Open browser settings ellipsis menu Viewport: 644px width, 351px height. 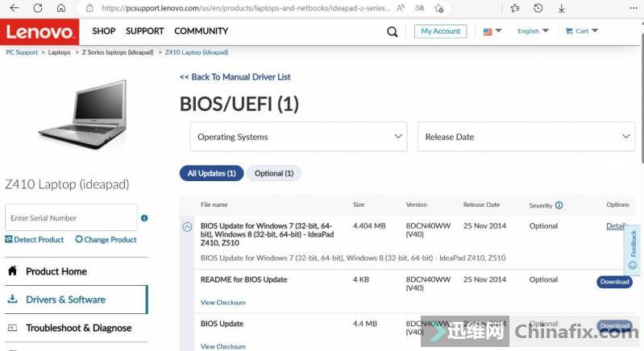point(634,8)
